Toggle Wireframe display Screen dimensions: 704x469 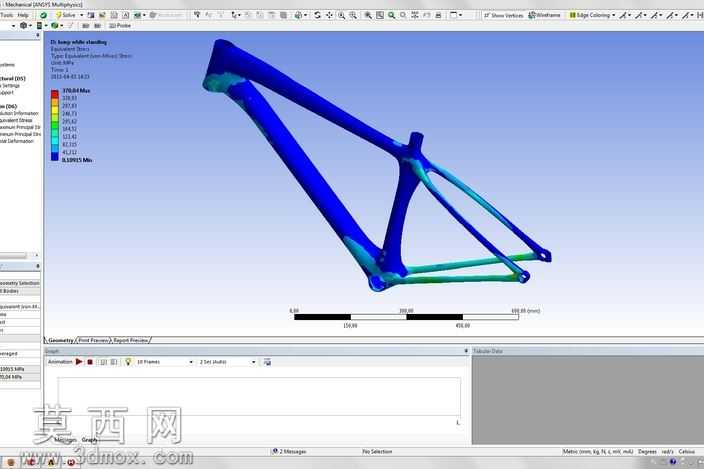[x=544, y=15]
